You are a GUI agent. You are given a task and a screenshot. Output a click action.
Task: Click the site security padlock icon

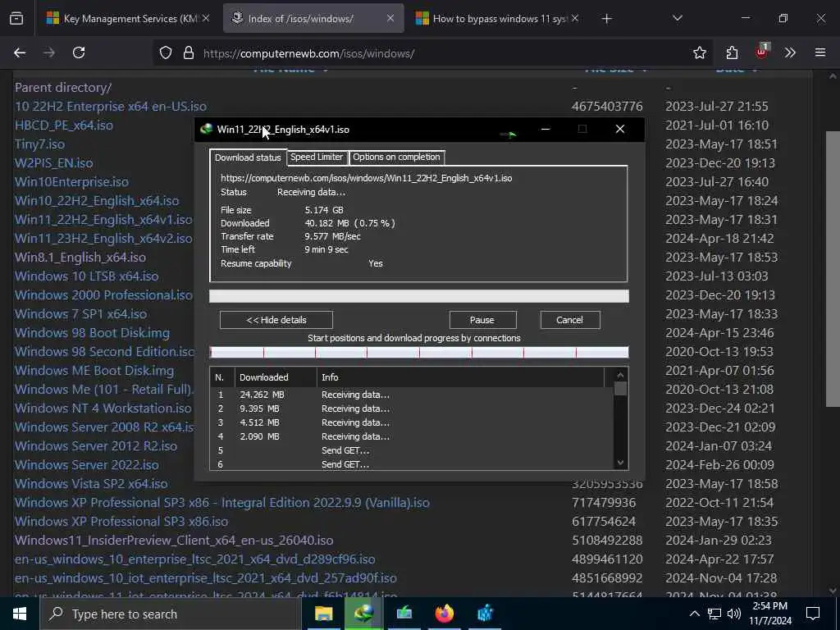coord(189,53)
